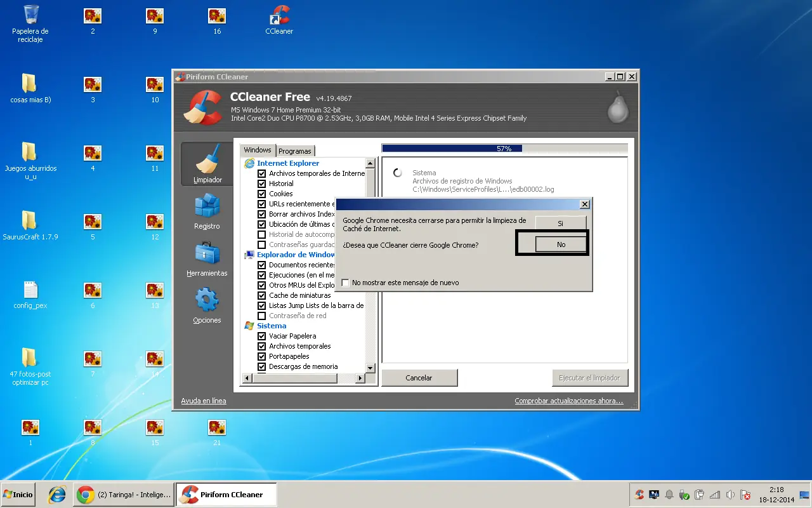Select the SaurusCraft 1.7.9 folder icon
812x508 pixels.
30,220
